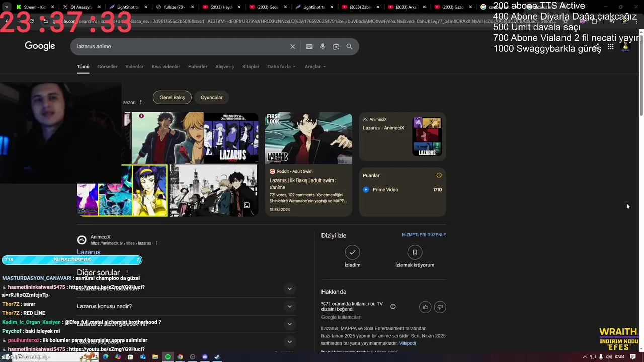
Task: Open the on-screen keyboard icon in search bar
Action: [309, 46]
